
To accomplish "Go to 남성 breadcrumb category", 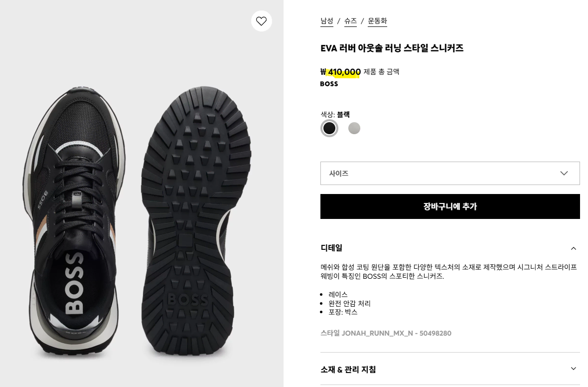I will (x=326, y=21).
